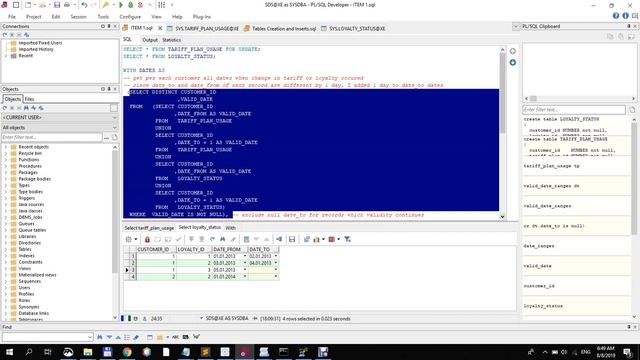Open the File menu
640x360 pixels.
[12, 17]
